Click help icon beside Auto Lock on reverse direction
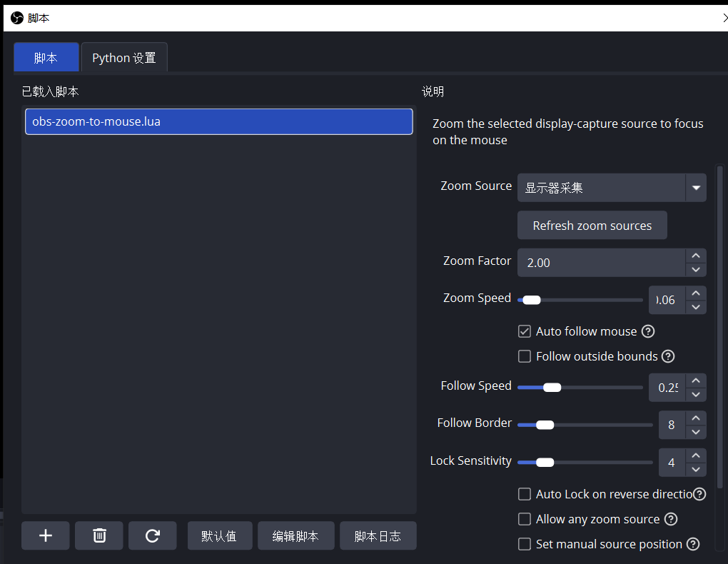 click(x=699, y=494)
